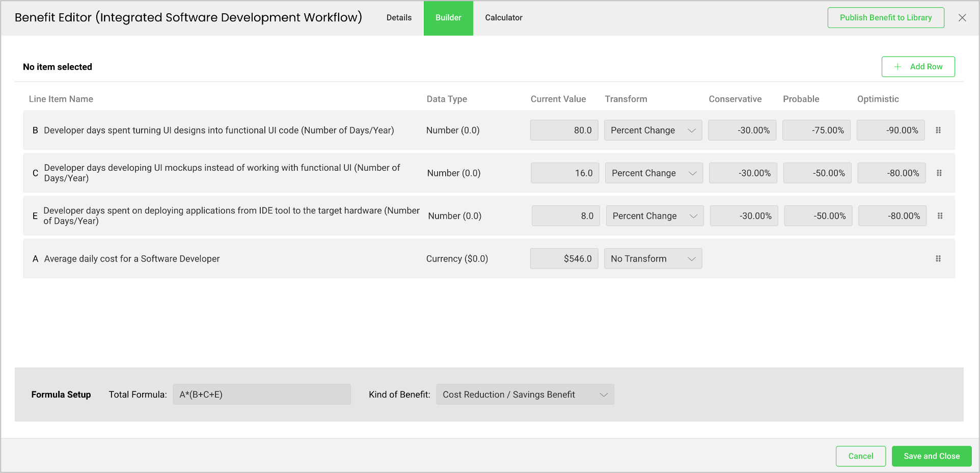Click drag handle icon for row B
The height and width of the screenshot is (473, 980).
(x=938, y=130)
